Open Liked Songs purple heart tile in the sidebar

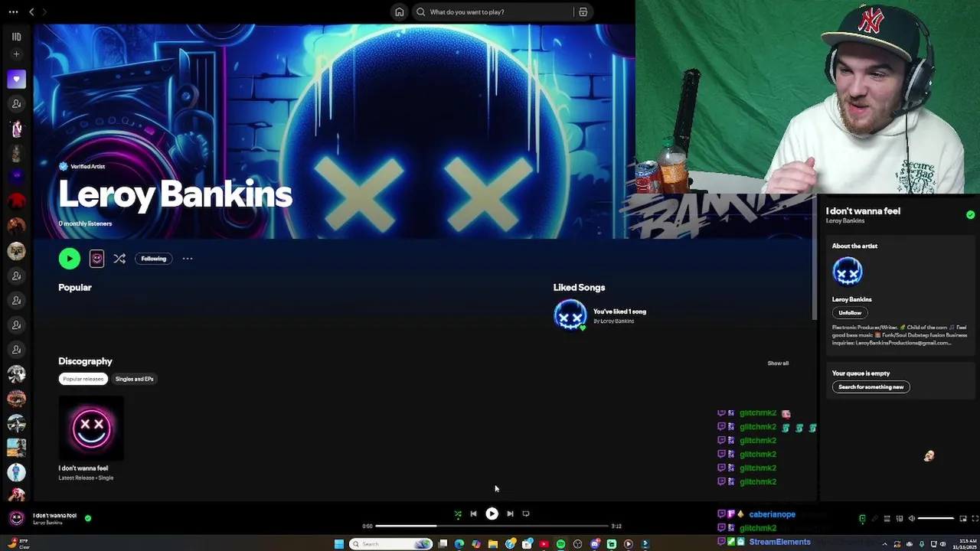pos(16,79)
